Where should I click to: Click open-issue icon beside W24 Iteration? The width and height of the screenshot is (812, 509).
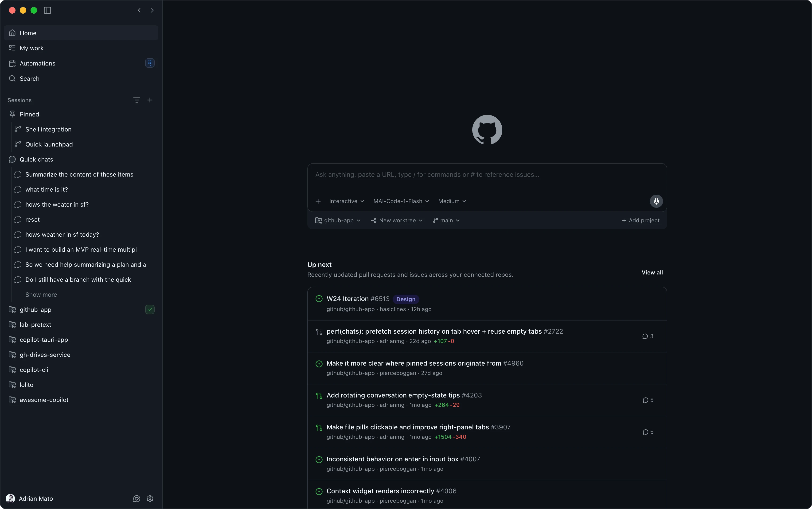click(319, 299)
